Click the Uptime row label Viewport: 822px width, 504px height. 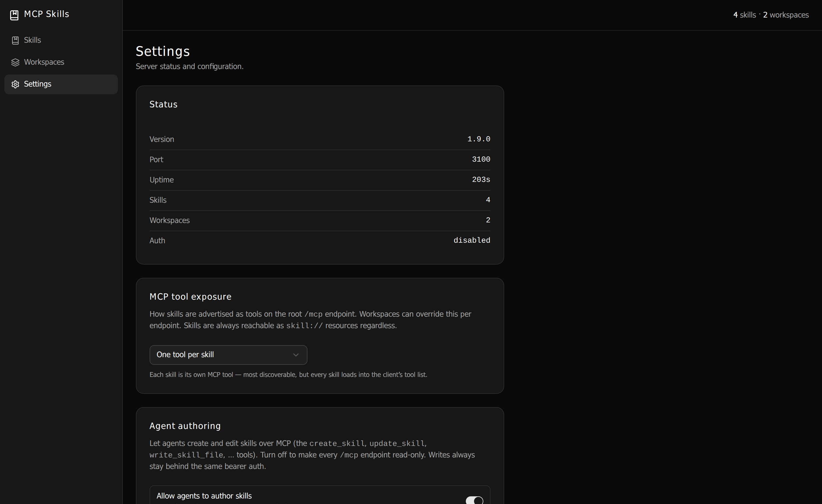[x=161, y=180]
